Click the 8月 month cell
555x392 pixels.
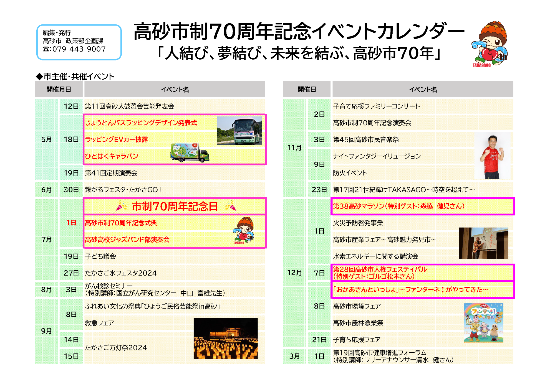click(x=46, y=289)
